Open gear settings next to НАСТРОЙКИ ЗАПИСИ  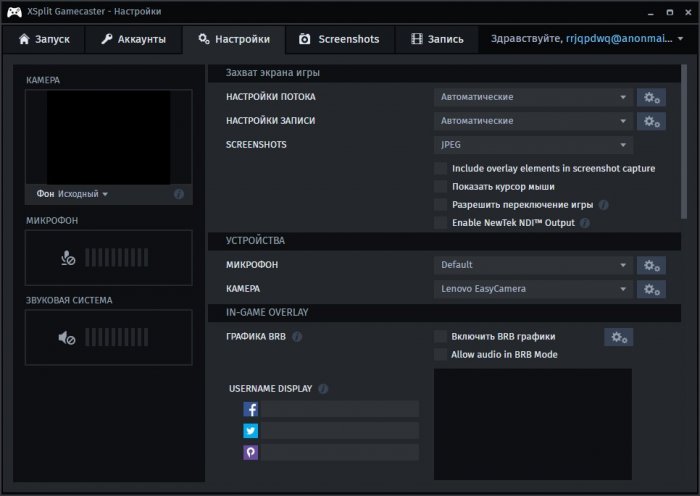pyautogui.click(x=650, y=121)
